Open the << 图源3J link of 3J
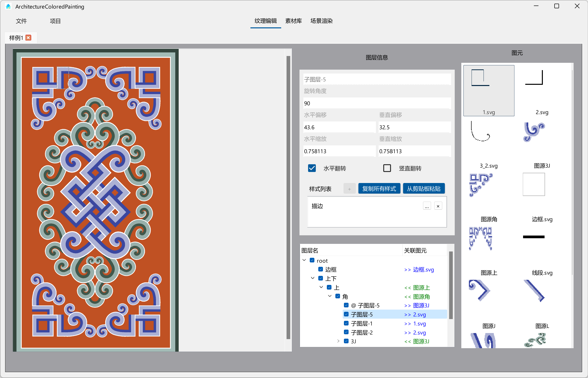The image size is (588, 378). (417, 341)
